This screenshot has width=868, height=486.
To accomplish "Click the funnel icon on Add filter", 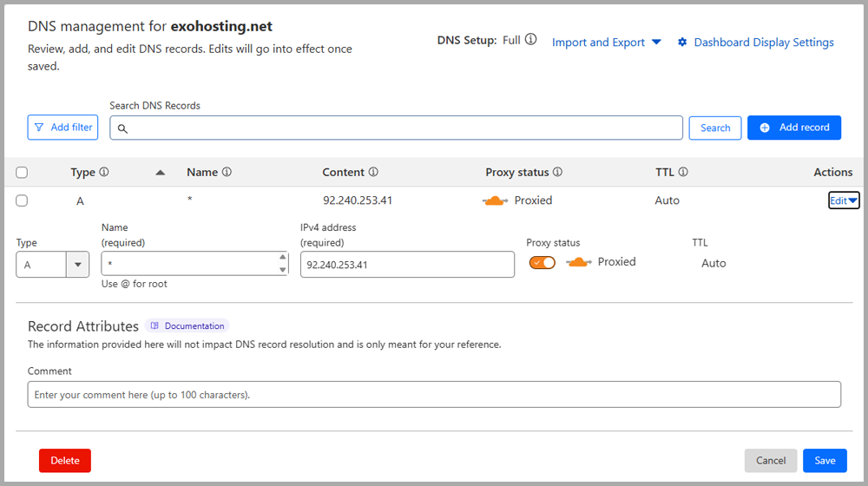I will 39,128.
